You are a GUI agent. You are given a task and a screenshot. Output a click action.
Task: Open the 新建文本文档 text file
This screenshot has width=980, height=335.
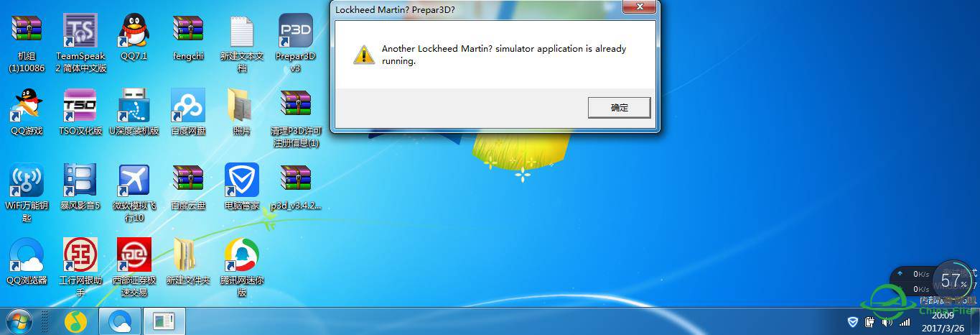(242, 42)
